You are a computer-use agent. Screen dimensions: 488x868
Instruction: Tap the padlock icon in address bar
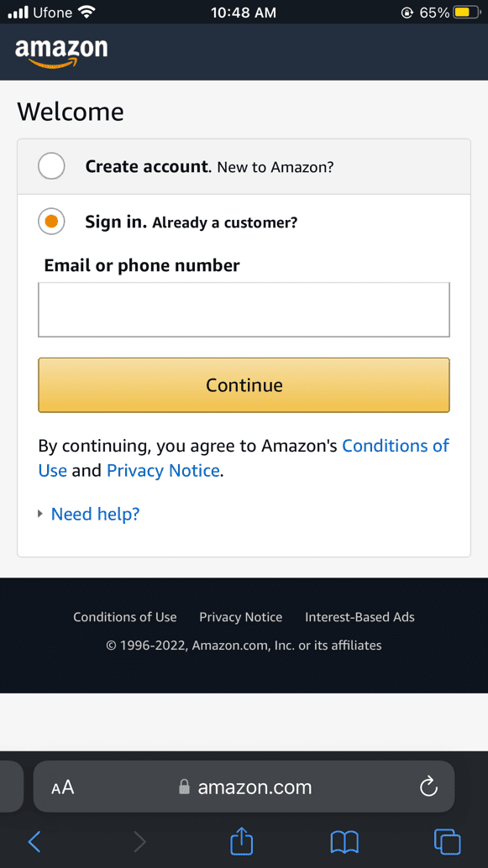(x=183, y=787)
